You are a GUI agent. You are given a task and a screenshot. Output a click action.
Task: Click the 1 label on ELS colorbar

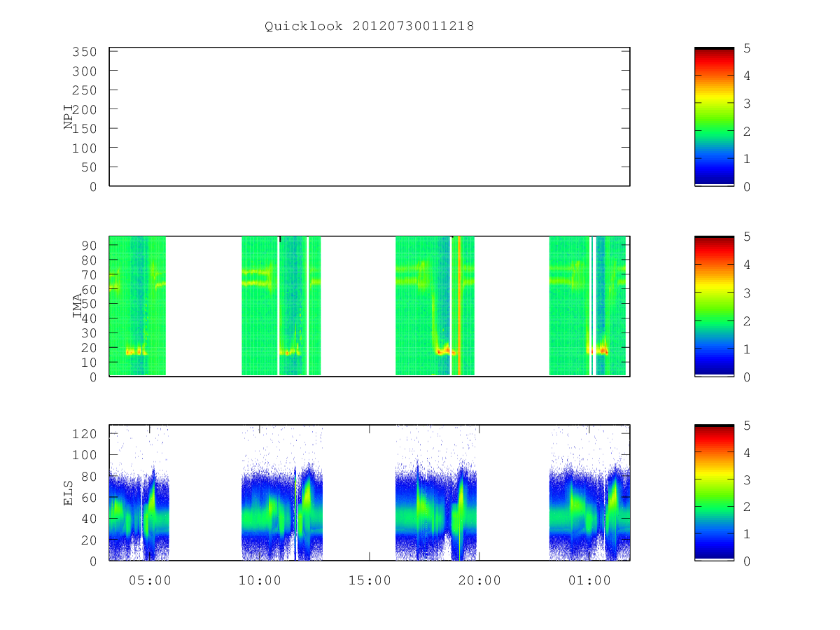[748, 533]
